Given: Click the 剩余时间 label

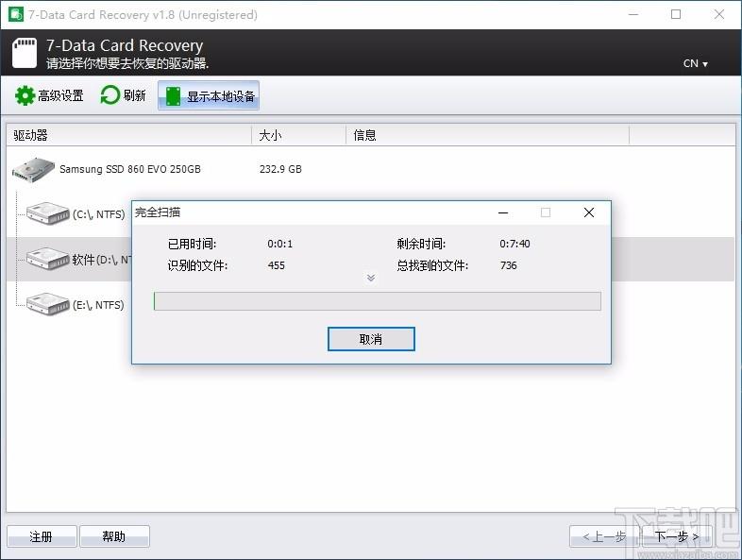Looking at the screenshot, I should pos(421,244).
